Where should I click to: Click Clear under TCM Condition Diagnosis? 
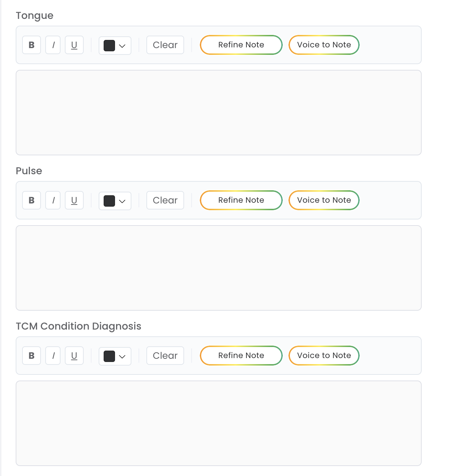tap(165, 356)
